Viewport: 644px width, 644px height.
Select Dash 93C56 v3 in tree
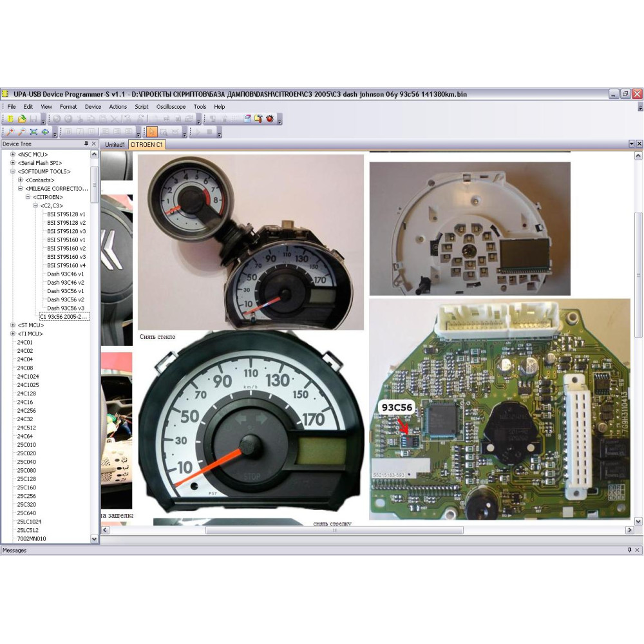65,308
